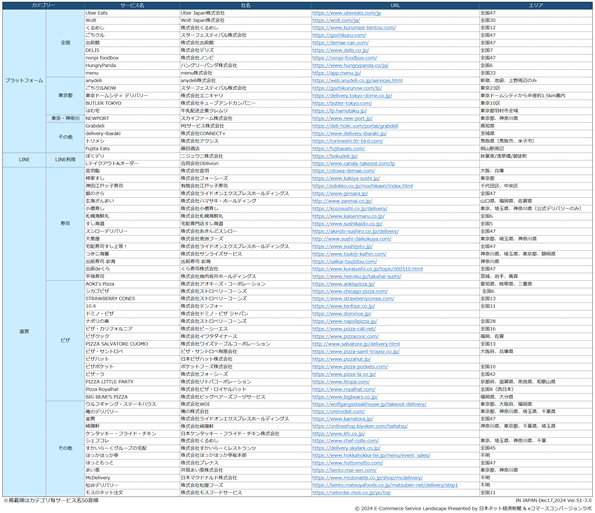Follow the demae-can.com URL

click(340, 43)
